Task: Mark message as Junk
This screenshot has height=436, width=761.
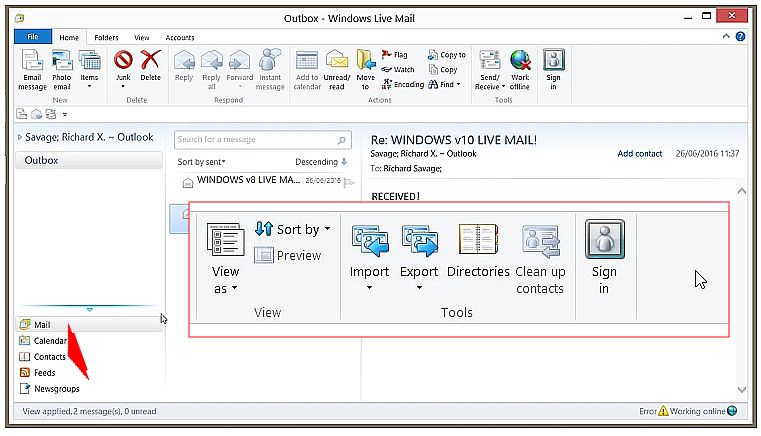Action: [123, 70]
